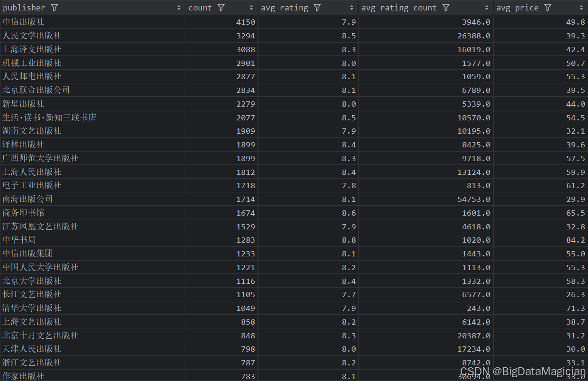
Task: Toggle sort arrows on publisher column
Action: coord(179,8)
